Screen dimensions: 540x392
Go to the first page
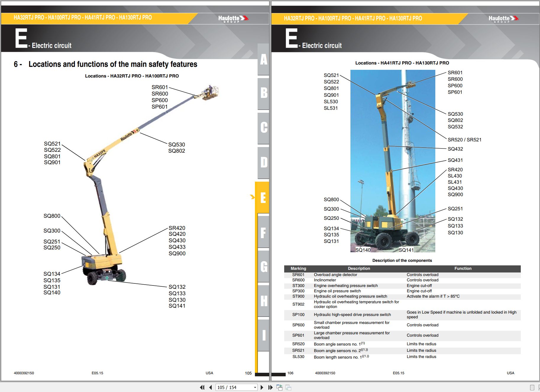202,387
